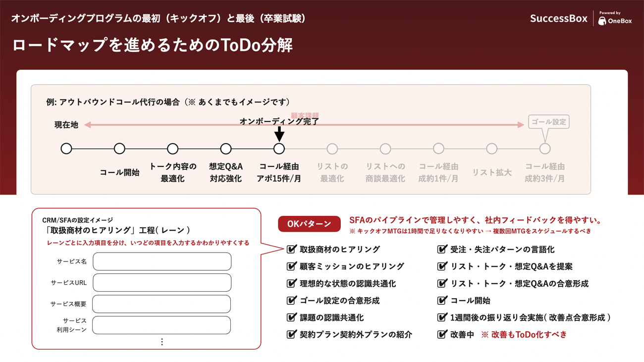Toggle the ゴール設定の合意形成 checkbox
Viewport: 644px width, 362px height.
292,301
